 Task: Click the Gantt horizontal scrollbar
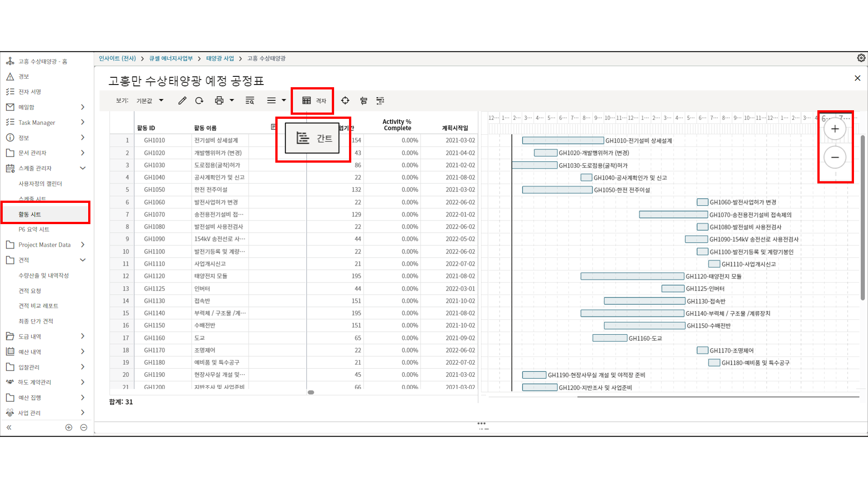pos(718,397)
